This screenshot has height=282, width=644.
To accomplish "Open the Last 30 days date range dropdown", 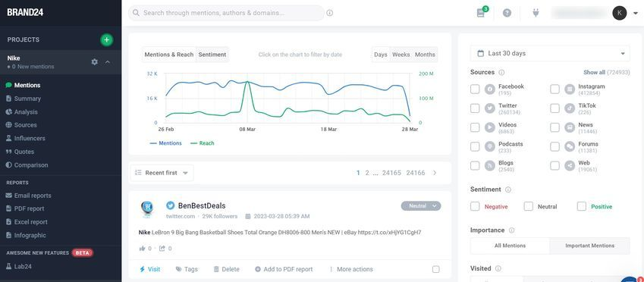I will pyautogui.click(x=549, y=53).
